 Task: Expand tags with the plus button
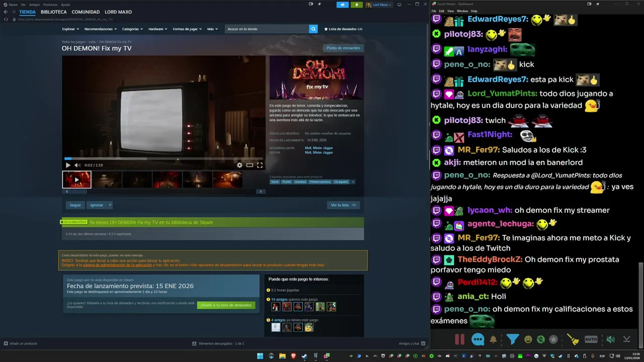(x=353, y=182)
